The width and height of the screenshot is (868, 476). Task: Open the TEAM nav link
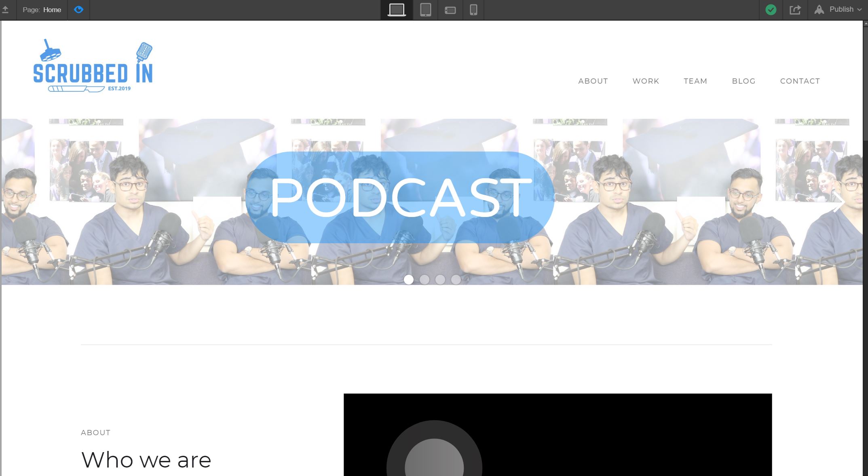(x=695, y=81)
